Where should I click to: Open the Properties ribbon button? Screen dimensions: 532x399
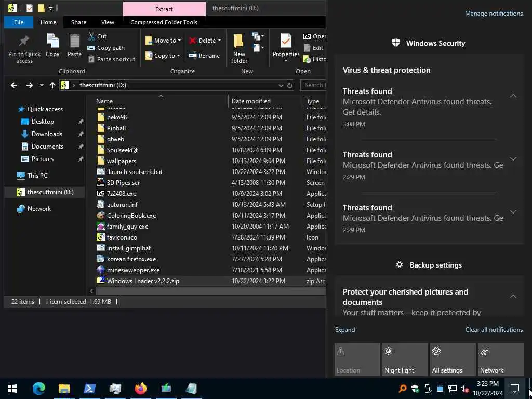click(x=286, y=48)
